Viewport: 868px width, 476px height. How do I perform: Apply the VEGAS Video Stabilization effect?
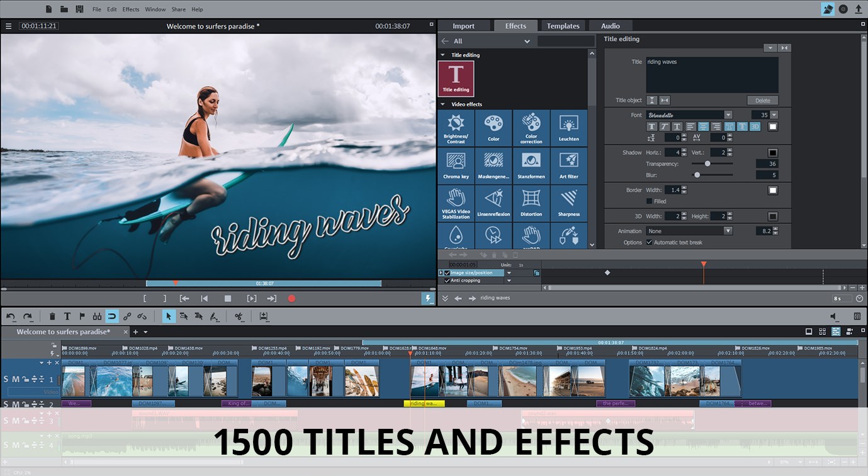click(456, 202)
